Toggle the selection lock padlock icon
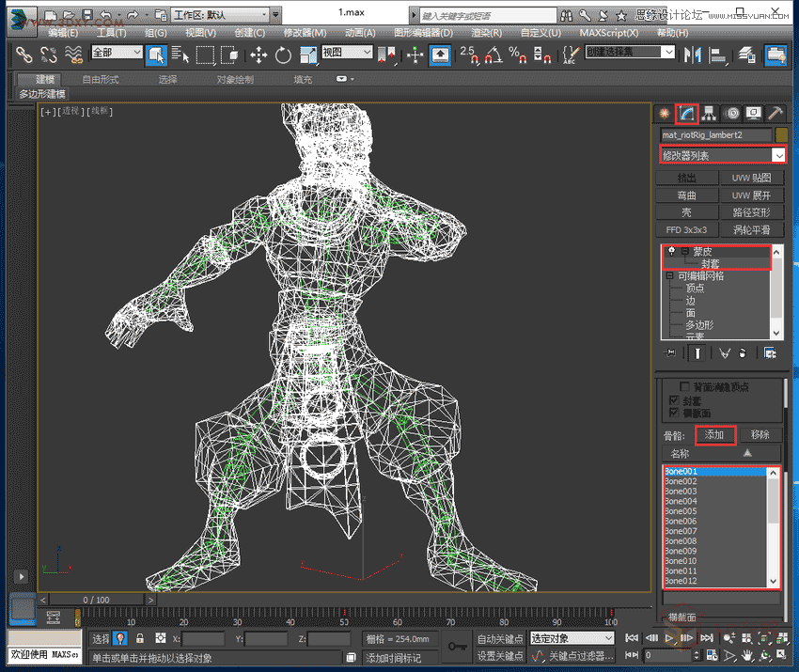Screen dimensions: 799x672 pyautogui.click(x=140, y=639)
